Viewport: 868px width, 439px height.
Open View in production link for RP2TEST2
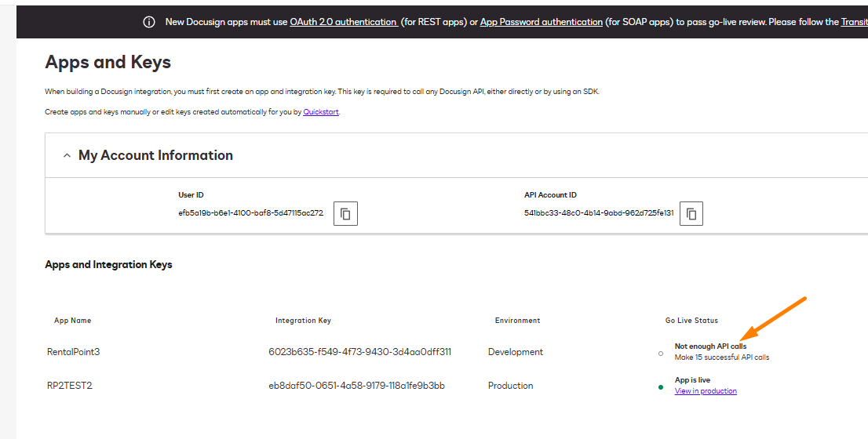(x=706, y=391)
